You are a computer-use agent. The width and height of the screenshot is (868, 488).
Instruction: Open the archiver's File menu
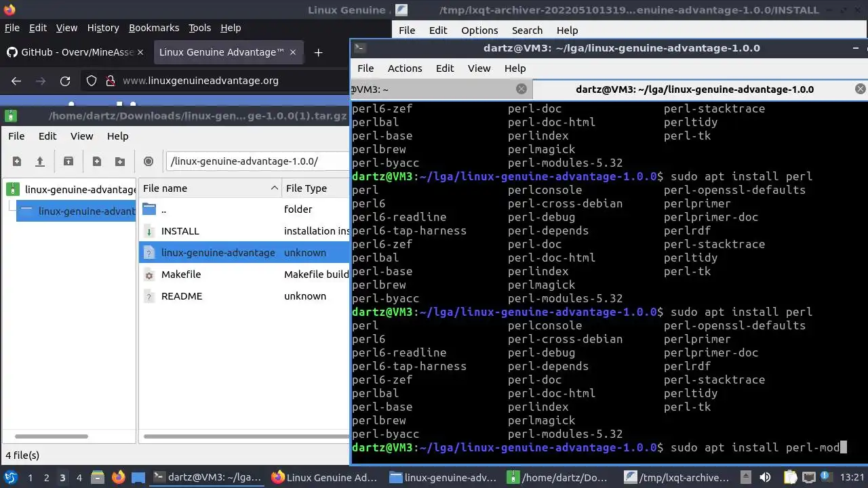click(x=16, y=136)
